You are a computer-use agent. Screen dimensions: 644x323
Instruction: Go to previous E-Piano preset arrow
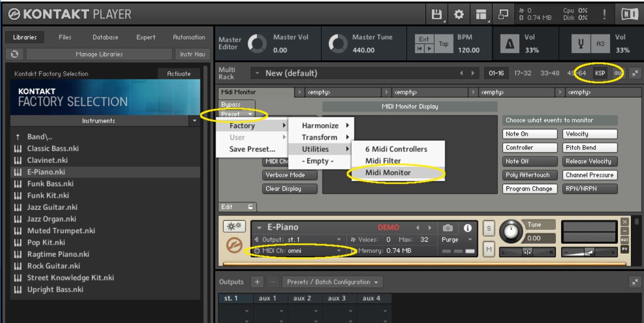coord(418,228)
